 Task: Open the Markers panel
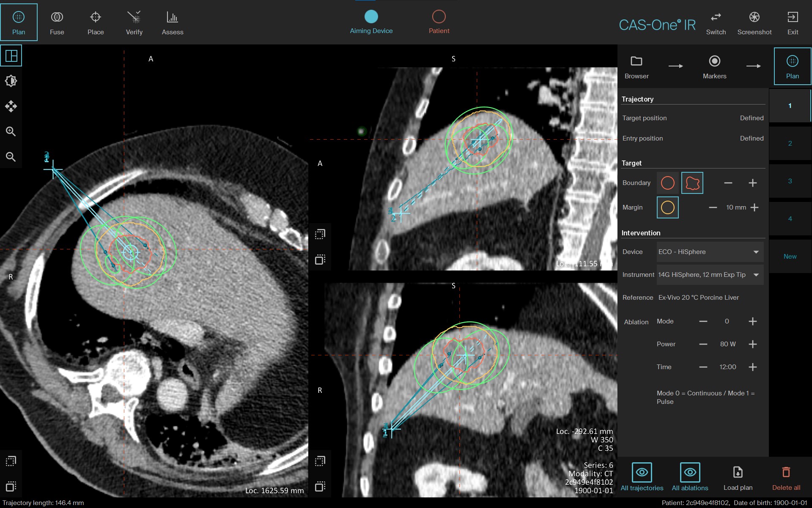point(714,67)
